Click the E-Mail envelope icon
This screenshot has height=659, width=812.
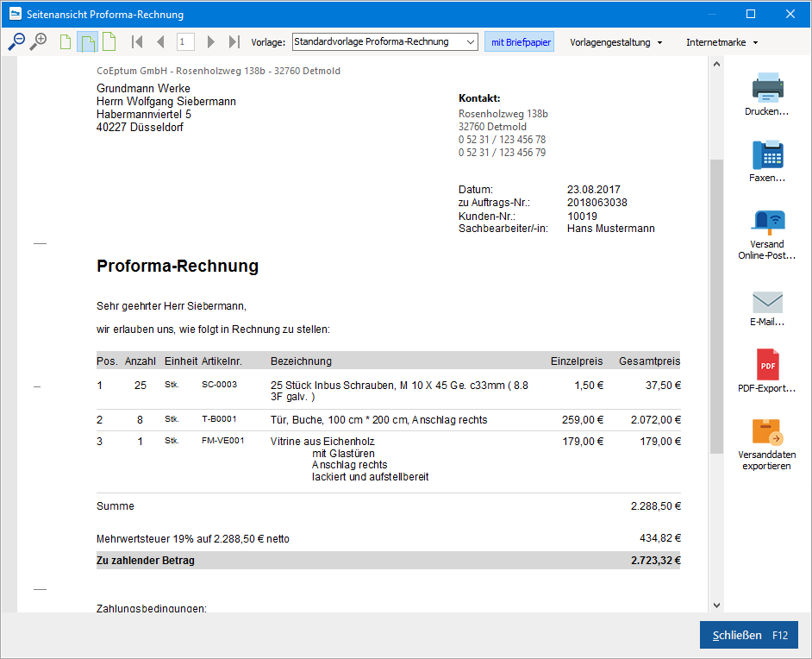pyautogui.click(x=767, y=302)
